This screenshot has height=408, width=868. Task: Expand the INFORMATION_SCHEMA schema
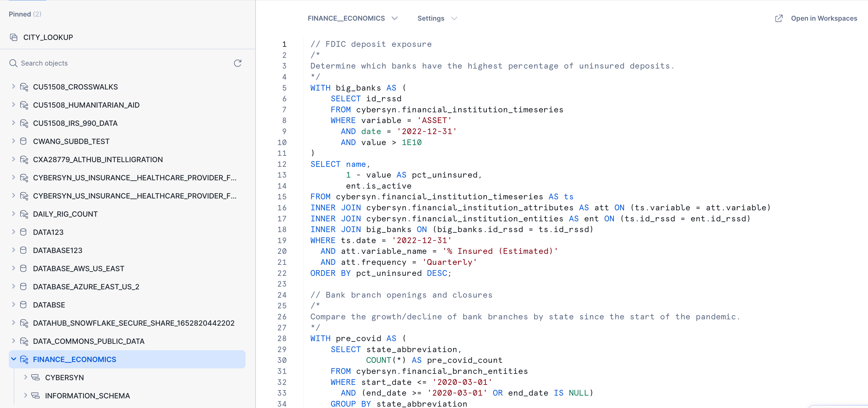pos(26,395)
